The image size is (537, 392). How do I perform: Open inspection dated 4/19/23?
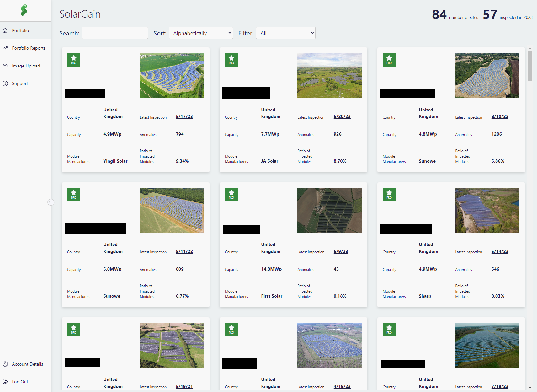(x=342, y=386)
